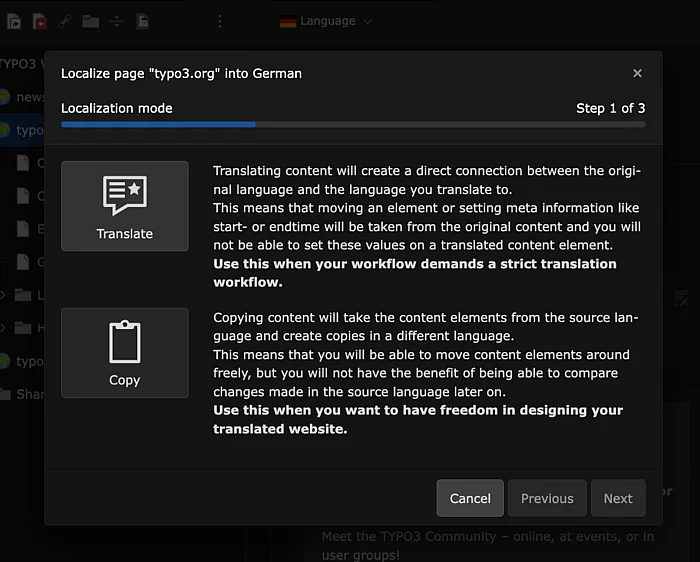Click the clipboard icon above Copy
This screenshot has width=700, height=562.
point(125,341)
